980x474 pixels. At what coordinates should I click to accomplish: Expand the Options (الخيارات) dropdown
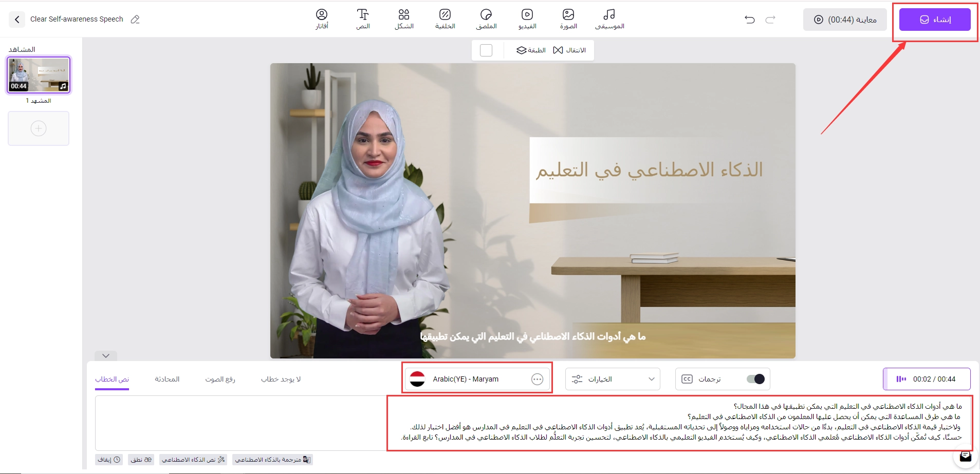(x=613, y=379)
